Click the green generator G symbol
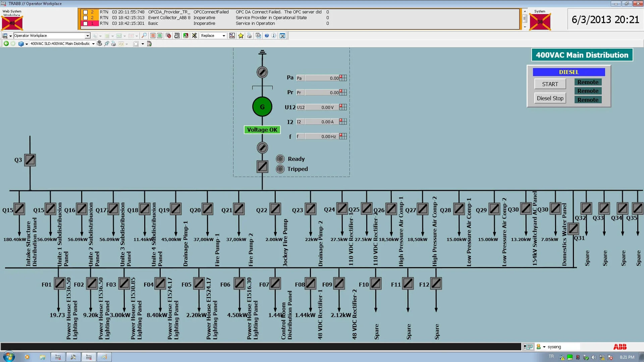Viewport: 644px width, 362px height. coord(262,107)
